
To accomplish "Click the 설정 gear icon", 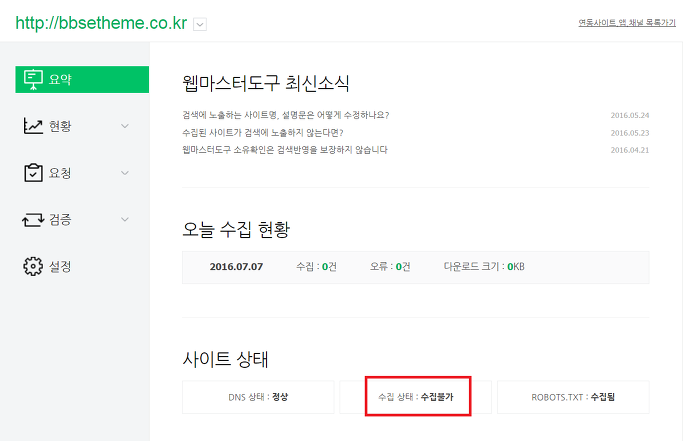I will click(33, 266).
